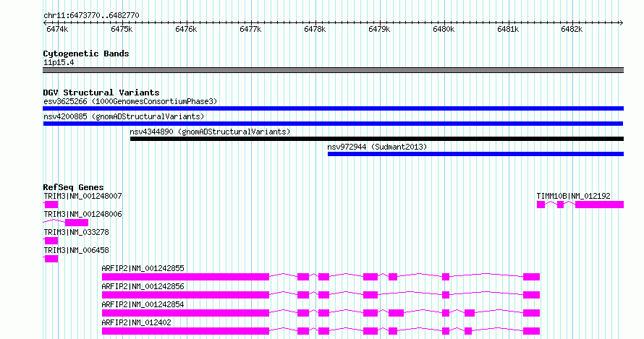Click the 6475k ruler position
Screen dimensions: 644x339
[x=122, y=29]
